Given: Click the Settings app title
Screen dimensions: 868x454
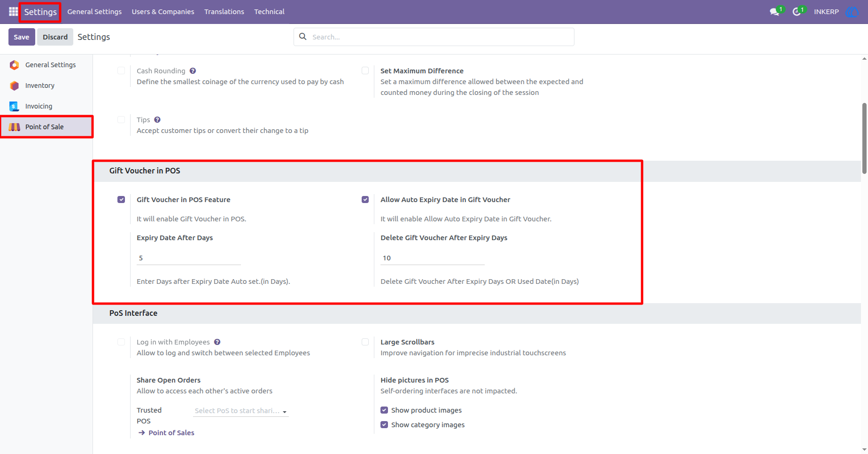Looking at the screenshot, I should [x=40, y=12].
